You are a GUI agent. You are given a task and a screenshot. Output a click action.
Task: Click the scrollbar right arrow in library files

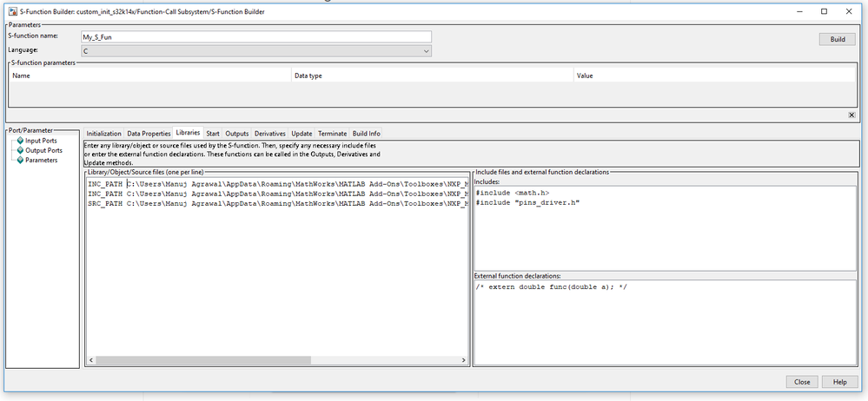point(464,360)
